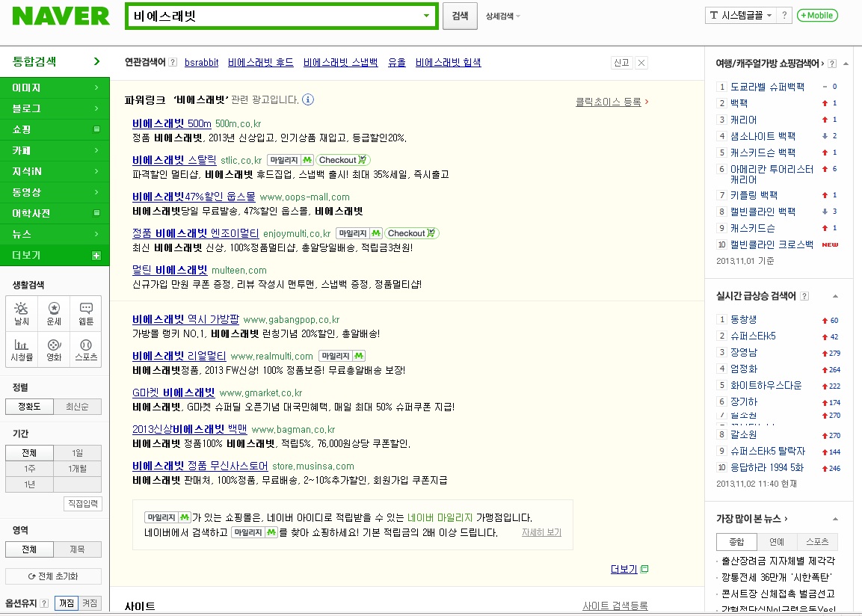Open the search box autocomplete dropdown arrow

coord(426,16)
